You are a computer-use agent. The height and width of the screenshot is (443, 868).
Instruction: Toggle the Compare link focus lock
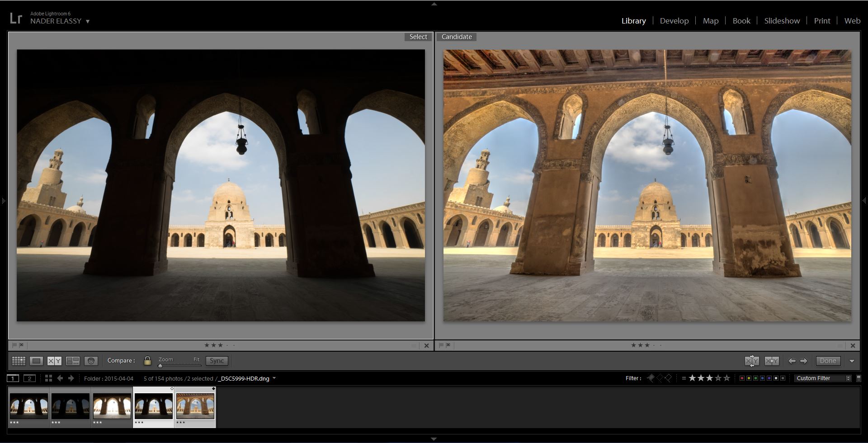click(x=147, y=361)
